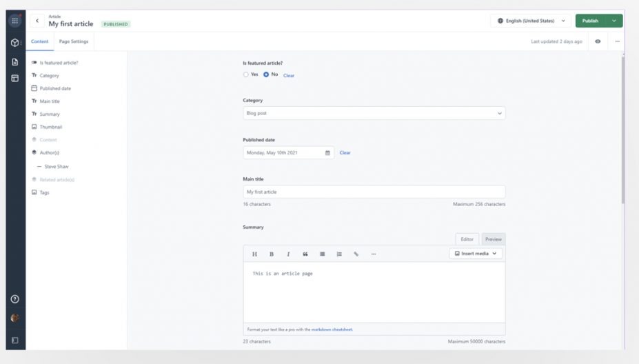Screen dimensions: 639x364
Task: Select Yes for featured article
Action: (246, 74)
